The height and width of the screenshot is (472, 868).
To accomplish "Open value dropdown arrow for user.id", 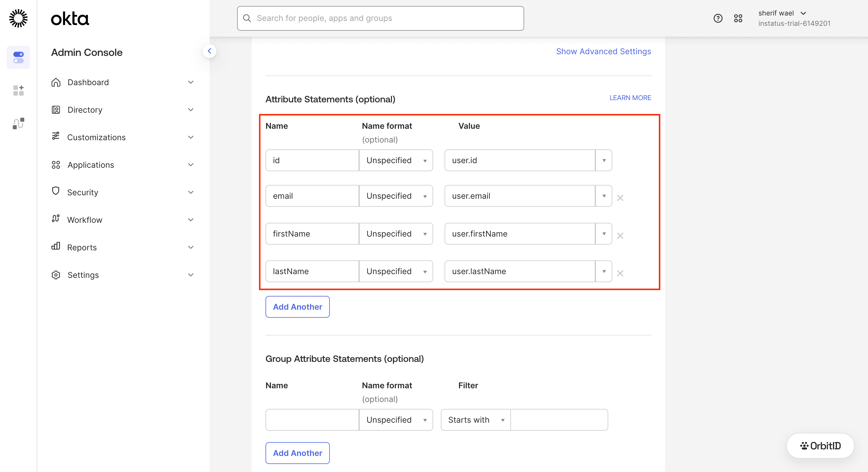I will click(x=604, y=160).
